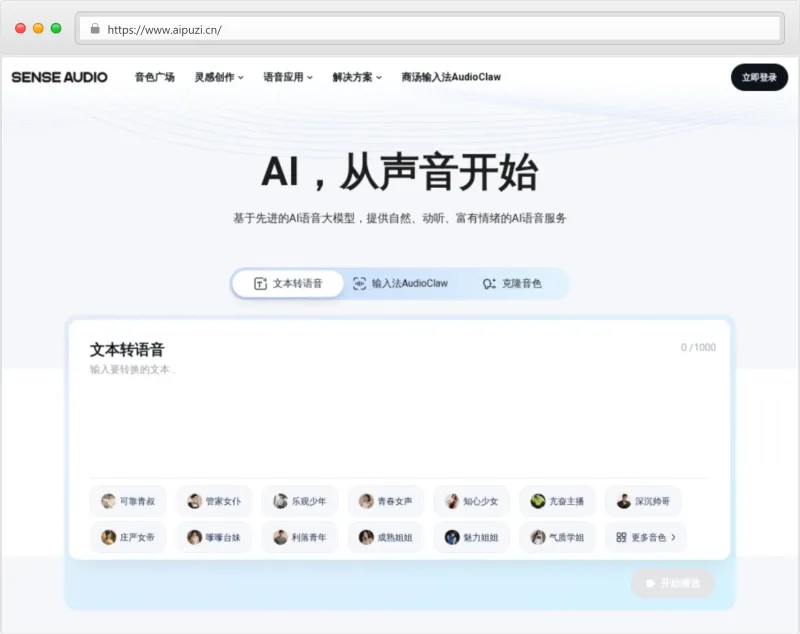Select the 成熟姐姐 voice chip
The width and height of the screenshot is (800, 634).
pyautogui.click(x=383, y=537)
